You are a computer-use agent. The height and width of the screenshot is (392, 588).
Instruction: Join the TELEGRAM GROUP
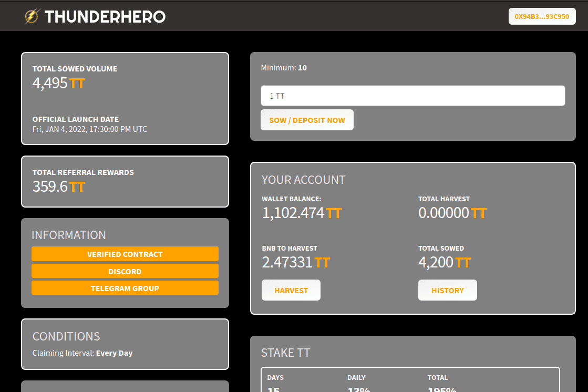point(125,288)
